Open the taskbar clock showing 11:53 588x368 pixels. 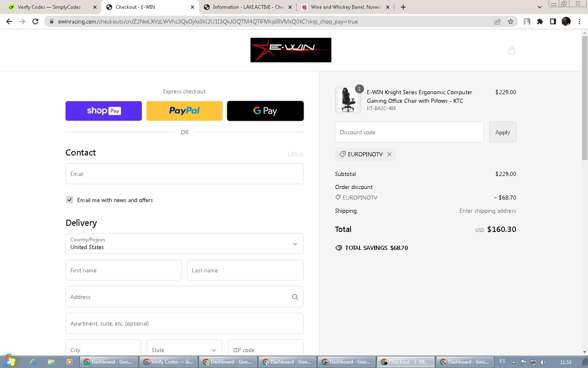(566, 362)
